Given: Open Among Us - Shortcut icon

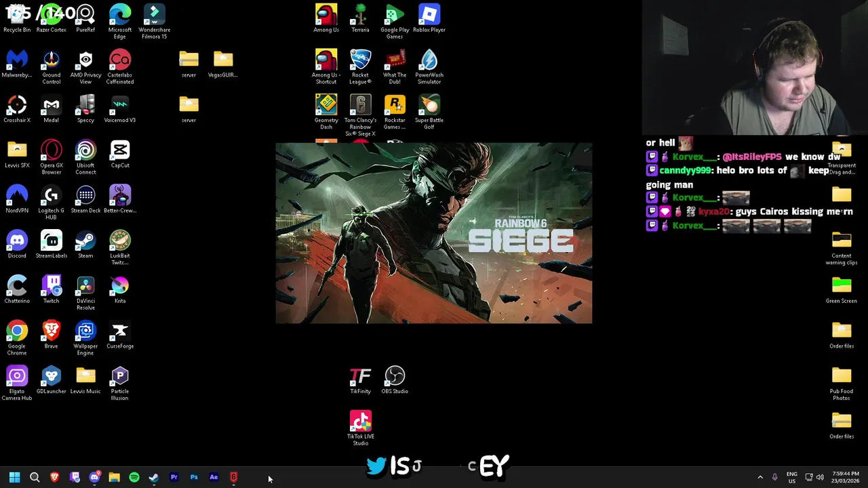Looking at the screenshot, I should pyautogui.click(x=326, y=67).
